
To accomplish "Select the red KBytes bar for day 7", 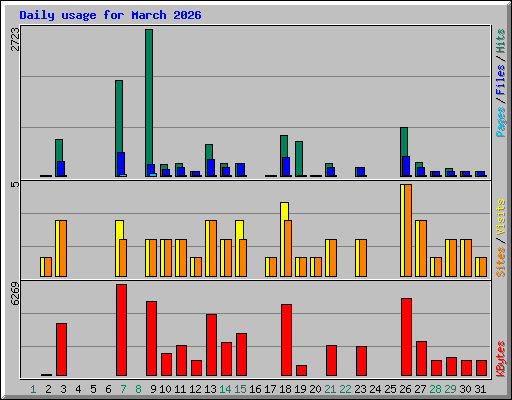I will (x=122, y=330).
